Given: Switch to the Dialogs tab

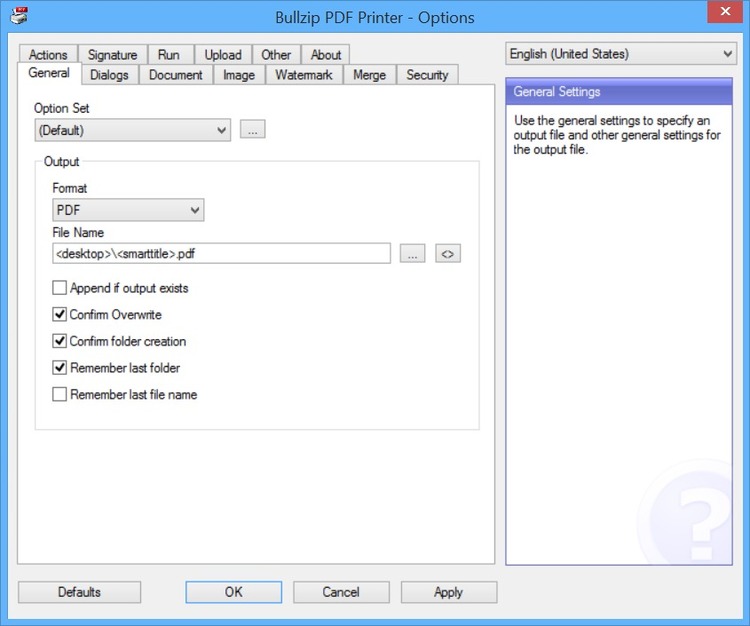Looking at the screenshot, I should click(110, 75).
